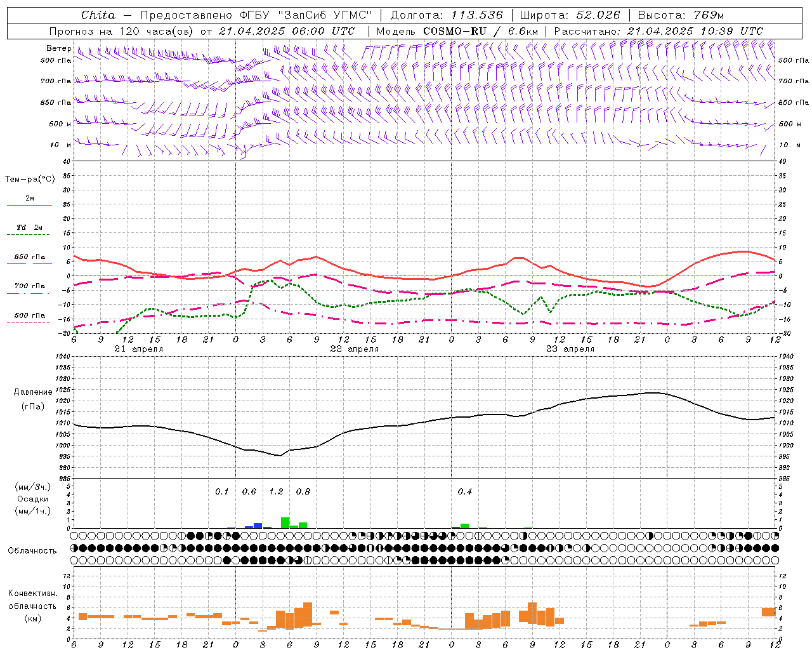
Task: Click the solid red "2м" legend entry
Action: tap(29, 200)
